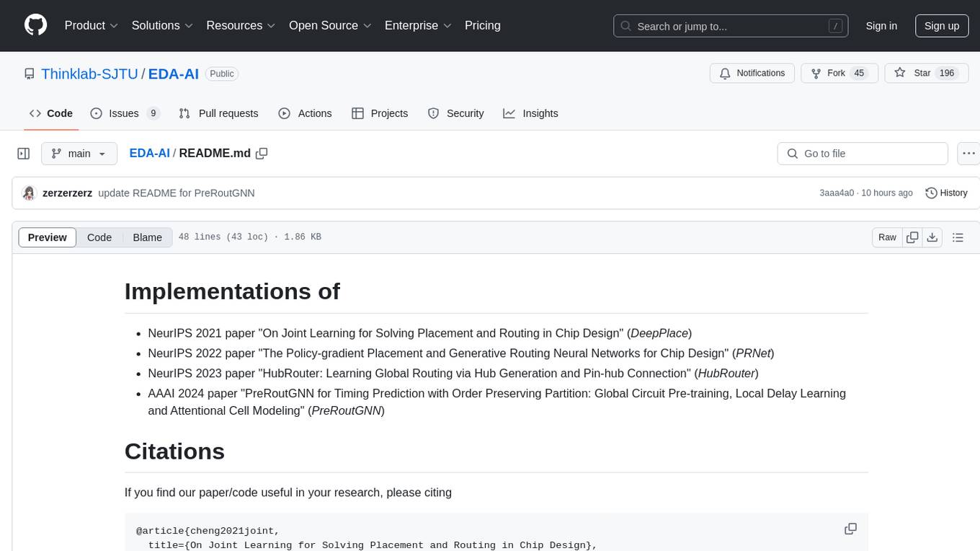
Task: Toggle the file tree side panel
Action: pos(24,154)
